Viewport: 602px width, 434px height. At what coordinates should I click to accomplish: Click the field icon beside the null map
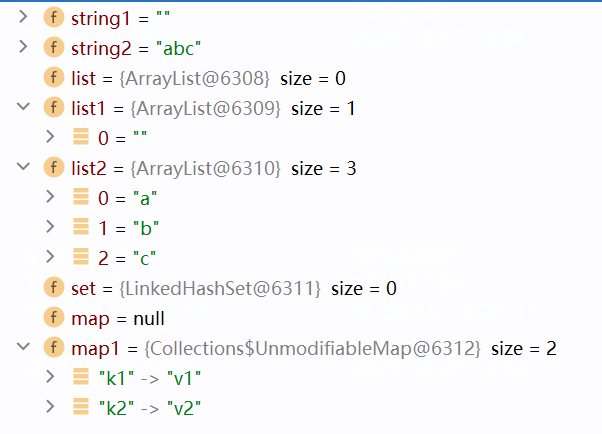(54, 318)
